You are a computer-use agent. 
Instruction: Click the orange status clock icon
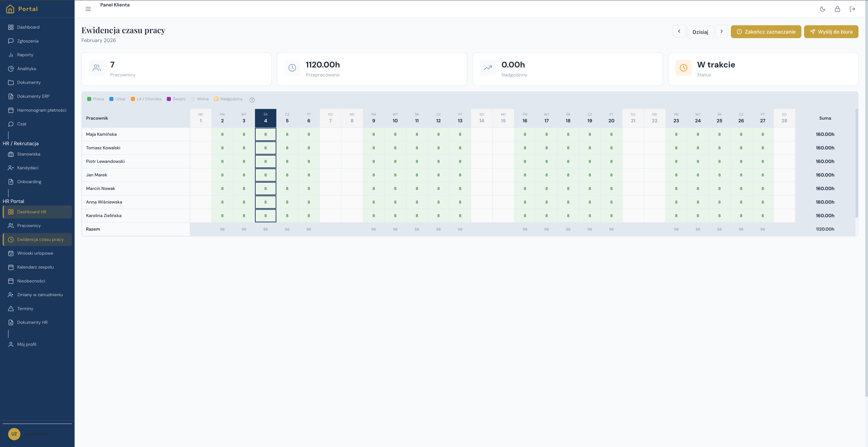(683, 68)
